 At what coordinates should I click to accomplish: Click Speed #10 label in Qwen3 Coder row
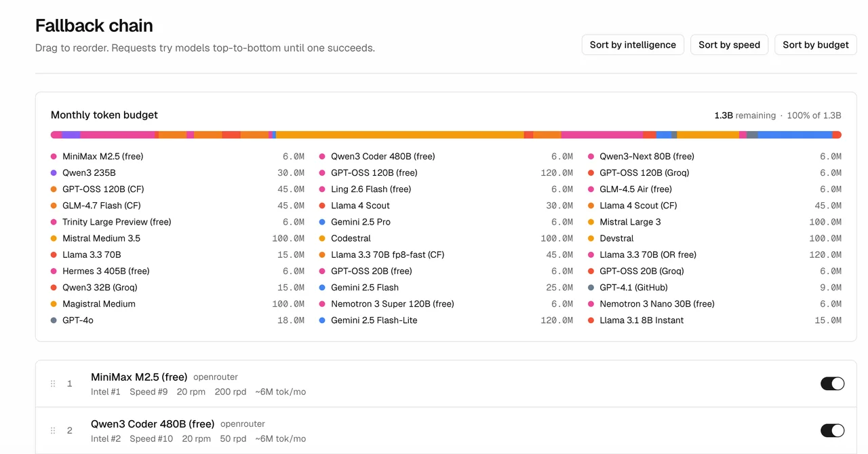pyautogui.click(x=151, y=439)
